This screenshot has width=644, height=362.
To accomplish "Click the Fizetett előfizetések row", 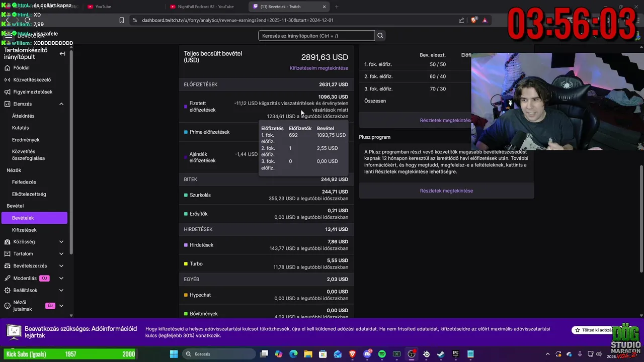I will coord(266,107).
